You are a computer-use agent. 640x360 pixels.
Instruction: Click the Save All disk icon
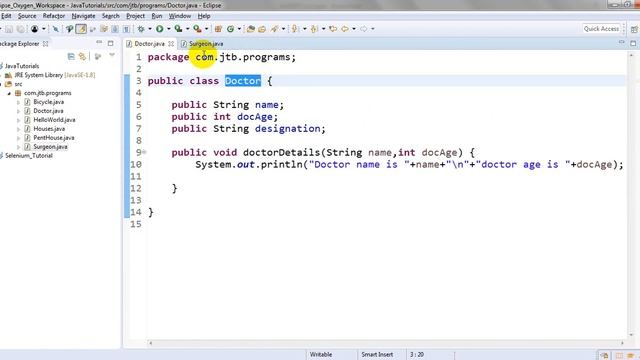pos(20,29)
